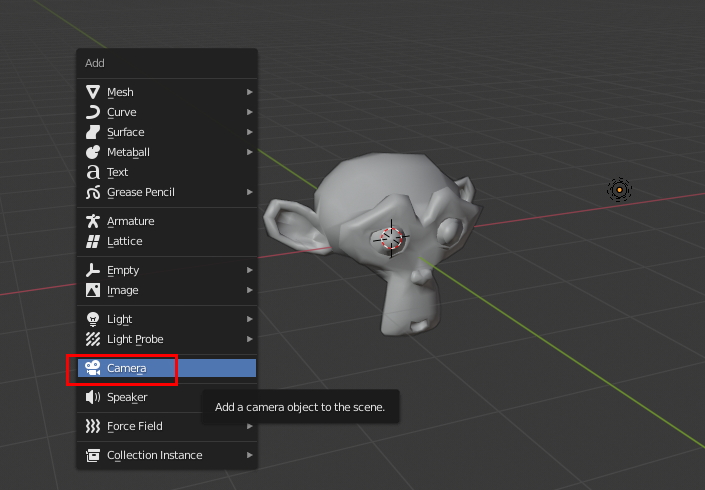Open the Force Field menu entry
The height and width of the screenshot is (490, 705).
coord(167,426)
